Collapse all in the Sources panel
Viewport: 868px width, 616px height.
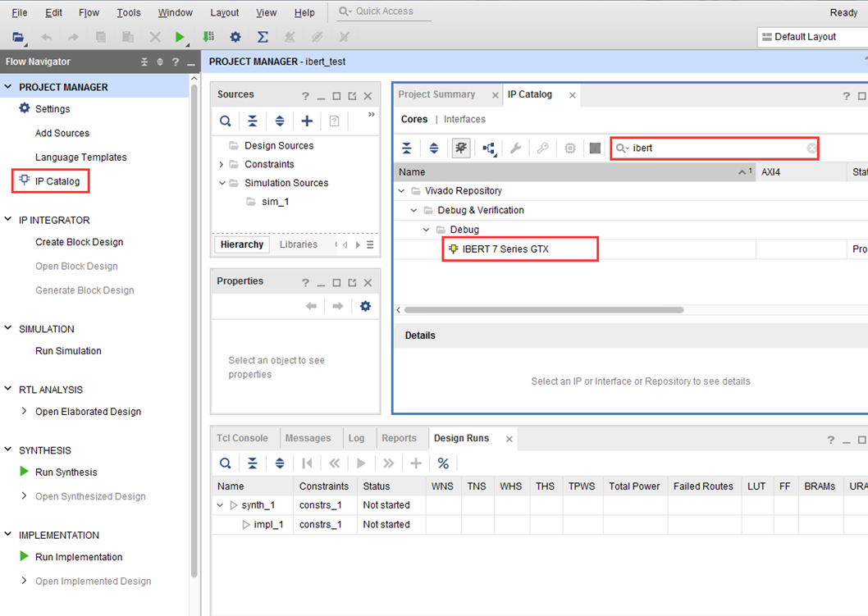click(253, 121)
